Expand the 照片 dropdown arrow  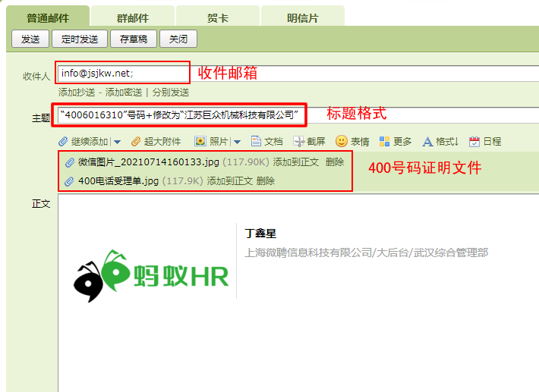point(237,142)
